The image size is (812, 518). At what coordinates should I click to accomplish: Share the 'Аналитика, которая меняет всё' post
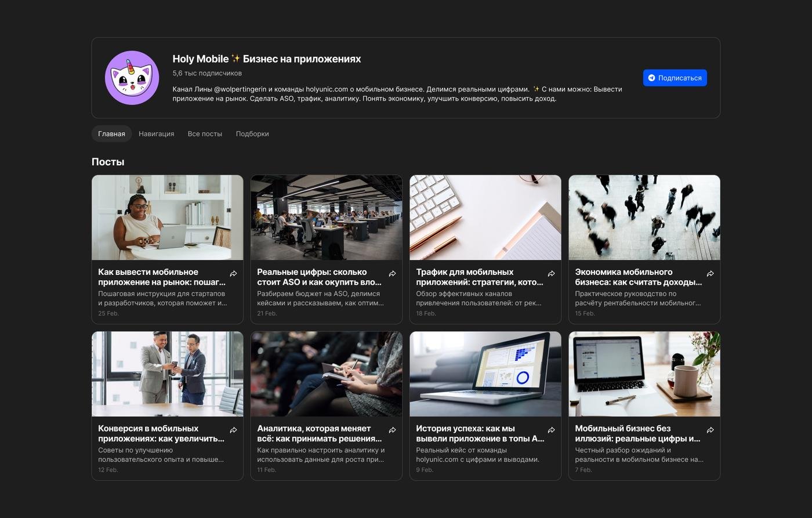pos(392,430)
